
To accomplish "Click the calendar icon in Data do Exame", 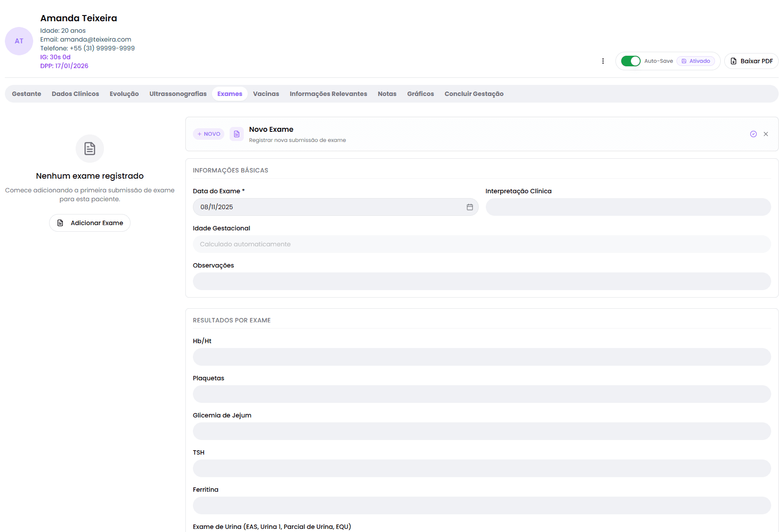I will click(469, 207).
